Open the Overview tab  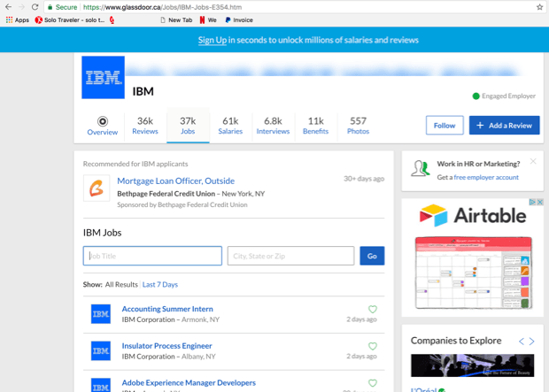point(102,126)
